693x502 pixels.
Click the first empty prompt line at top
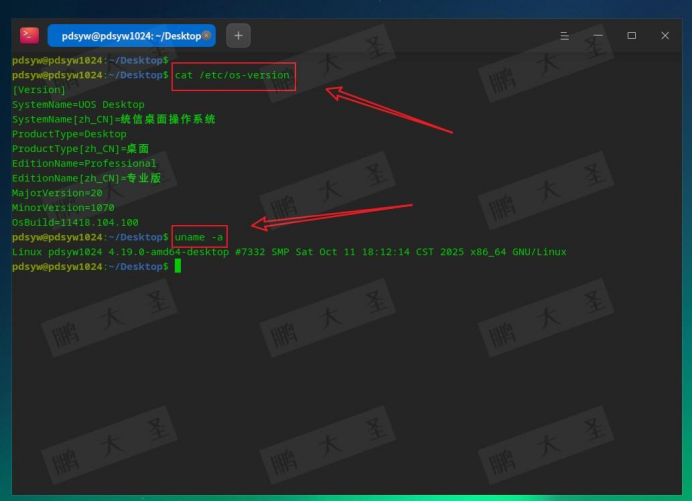click(x=90, y=61)
